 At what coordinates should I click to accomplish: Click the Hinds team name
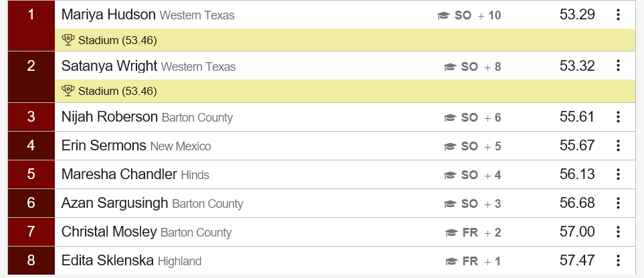(x=195, y=175)
